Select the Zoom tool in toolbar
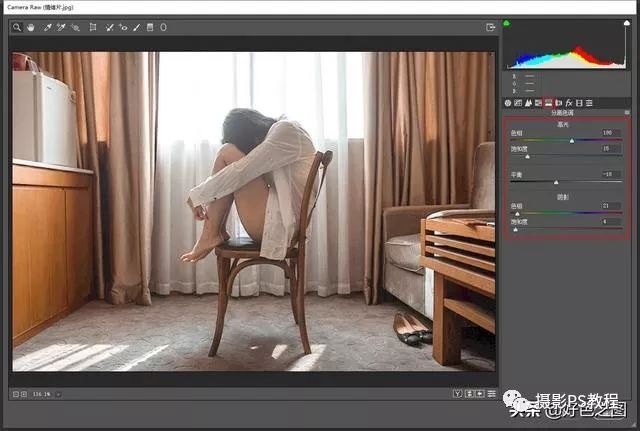Image resolution: width=640 pixels, height=431 pixels. click(18, 27)
